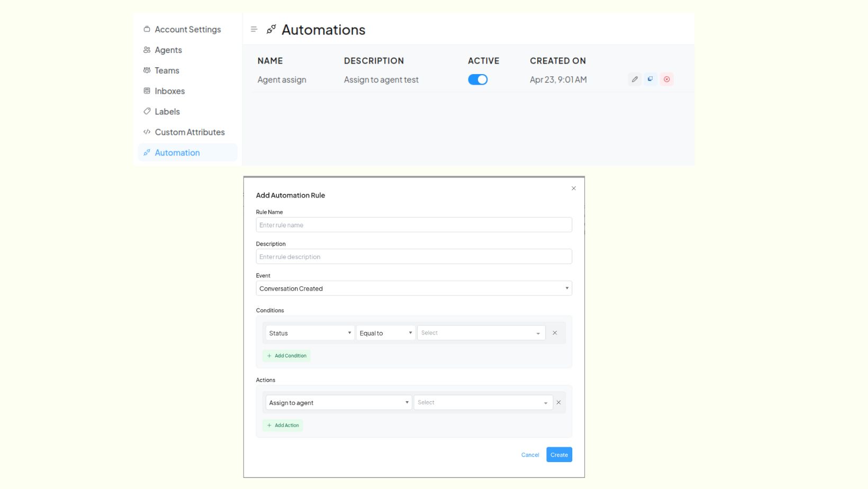Click the edit pencil icon for Agent assign
This screenshot has height=489, width=868.
click(635, 79)
